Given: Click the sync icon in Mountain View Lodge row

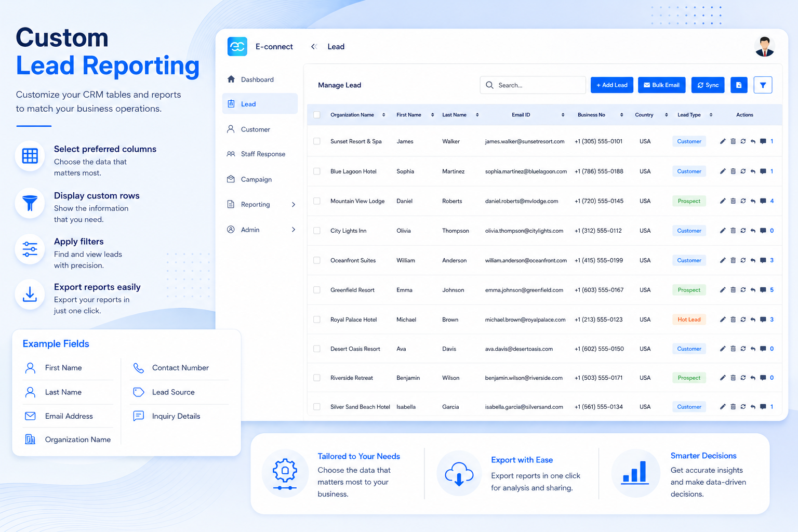Looking at the screenshot, I should coord(743,201).
